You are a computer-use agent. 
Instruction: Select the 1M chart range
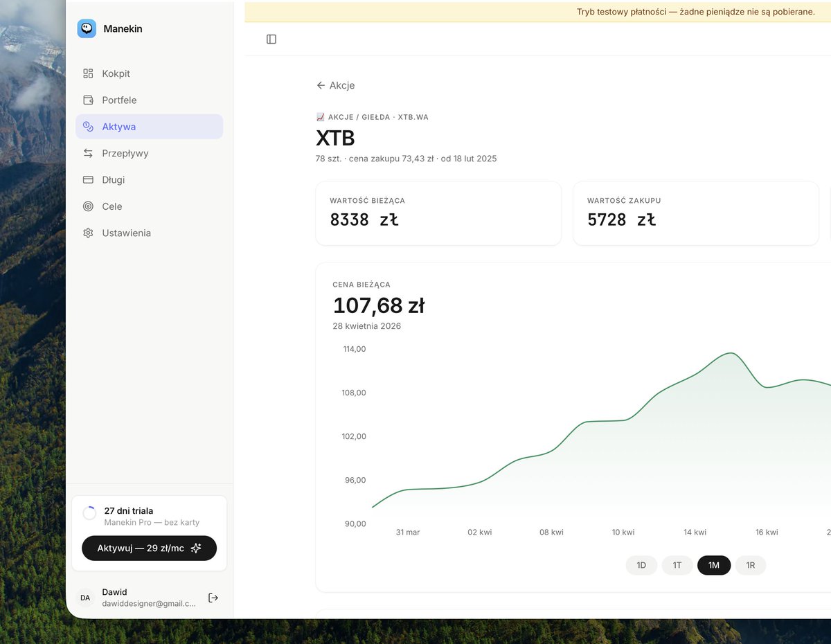714,565
